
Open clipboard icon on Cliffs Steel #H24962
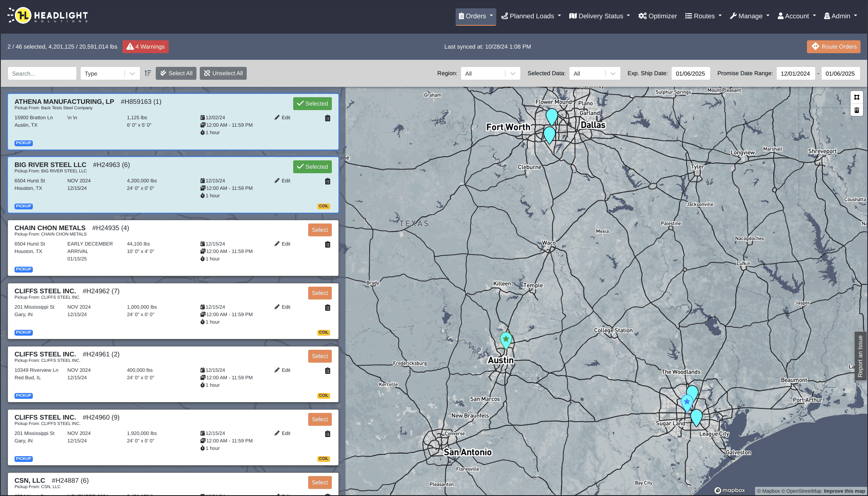coord(327,307)
